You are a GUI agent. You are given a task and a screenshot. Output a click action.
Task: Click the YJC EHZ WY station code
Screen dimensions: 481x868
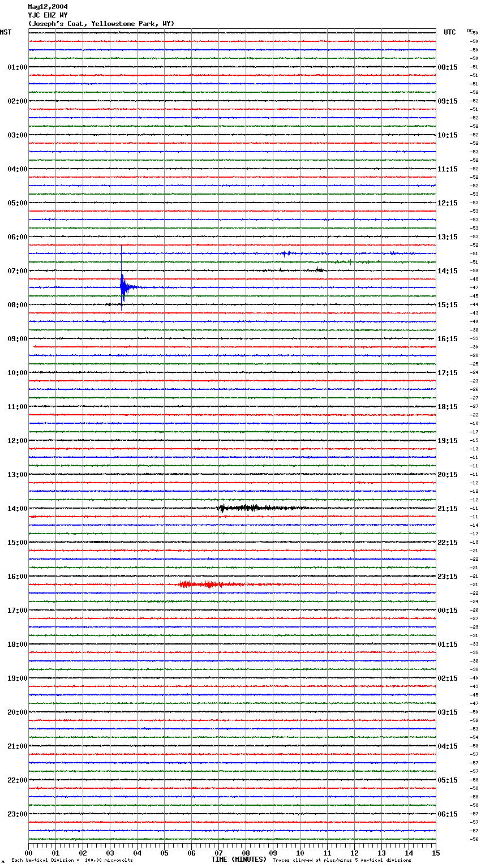(48, 15)
